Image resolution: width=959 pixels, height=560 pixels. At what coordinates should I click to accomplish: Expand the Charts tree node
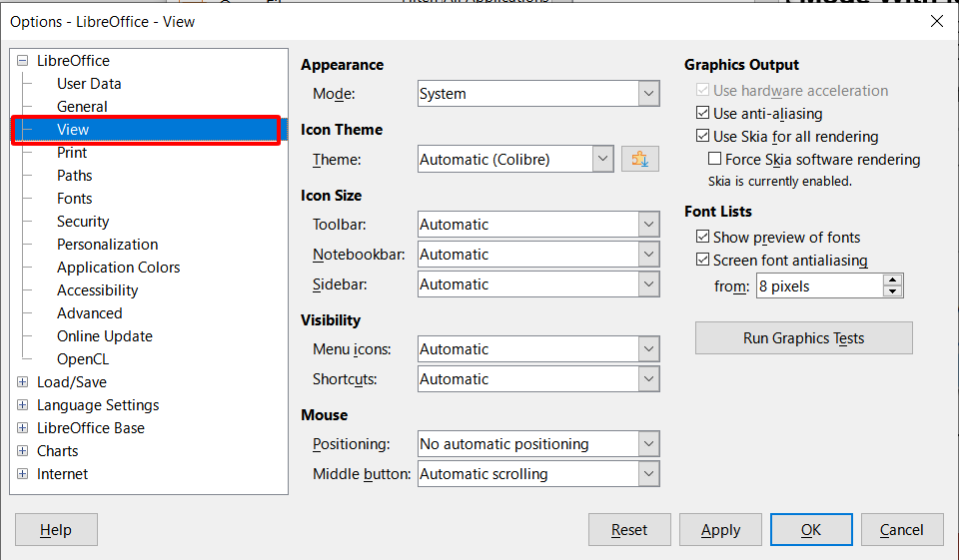coord(23,451)
